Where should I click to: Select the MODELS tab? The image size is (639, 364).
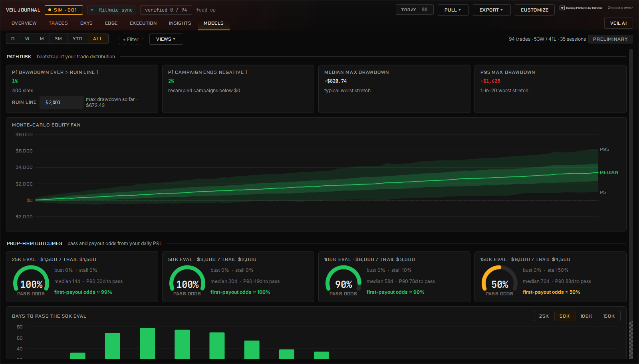pyautogui.click(x=214, y=23)
